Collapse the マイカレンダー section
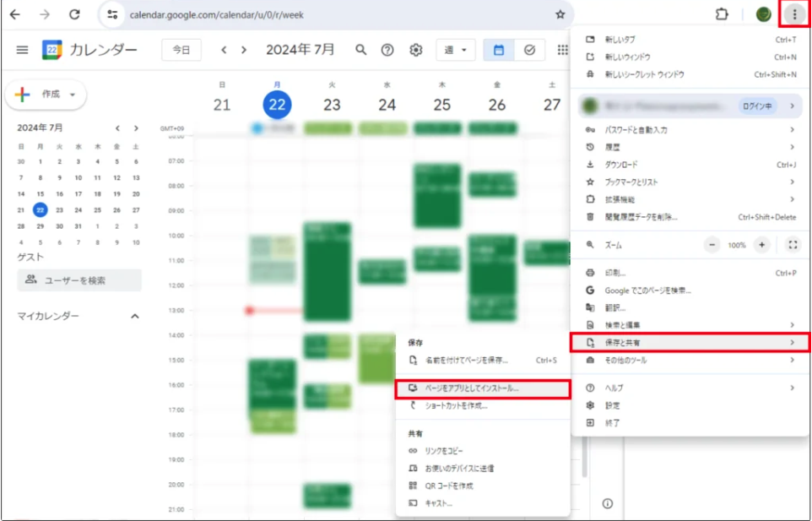Viewport: 812px width, 521px height. coord(134,316)
